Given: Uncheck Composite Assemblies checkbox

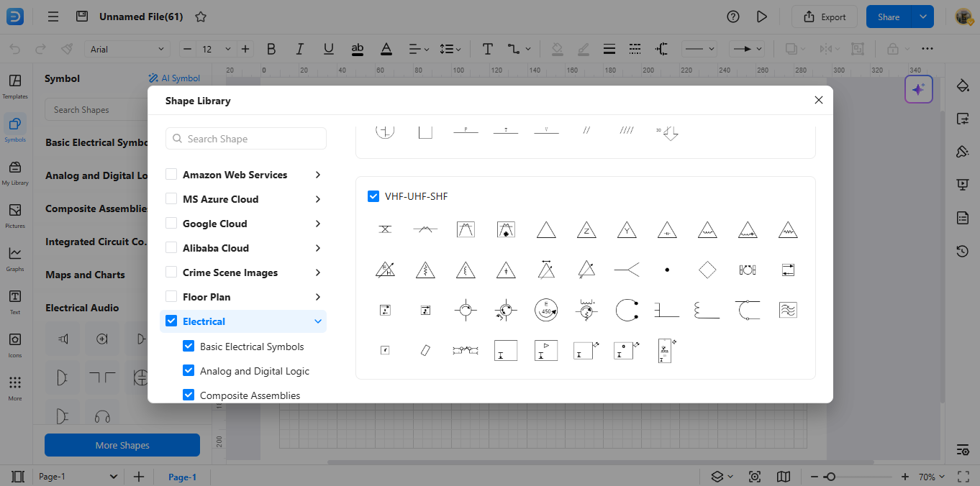Looking at the screenshot, I should [189, 395].
